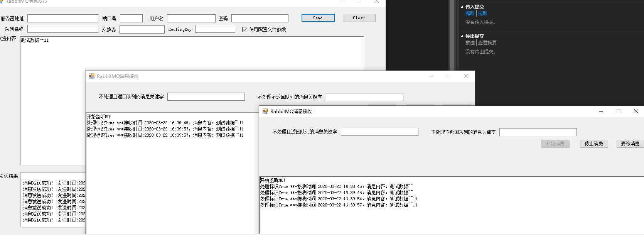Click 清除消息 in the front receiver window

tap(630, 144)
